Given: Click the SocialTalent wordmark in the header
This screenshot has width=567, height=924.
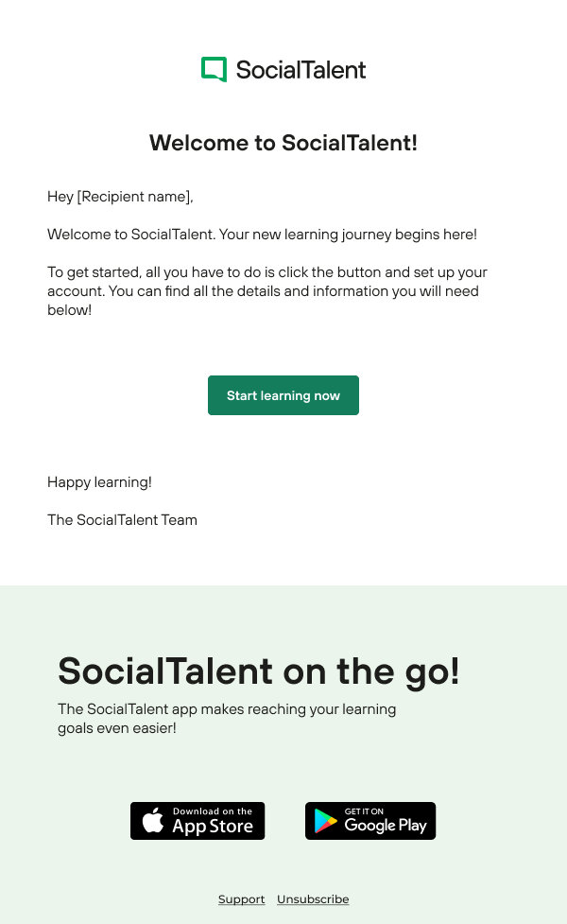Looking at the screenshot, I should pos(301,70).
